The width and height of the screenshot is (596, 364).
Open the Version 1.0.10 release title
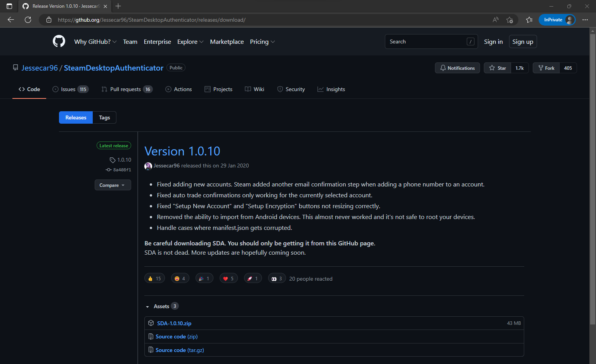182,151
